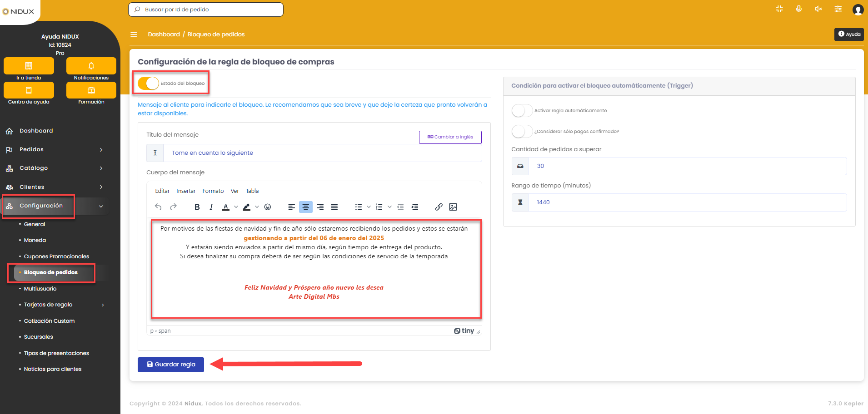Click the NIDUX logo

tap(19, 11)
